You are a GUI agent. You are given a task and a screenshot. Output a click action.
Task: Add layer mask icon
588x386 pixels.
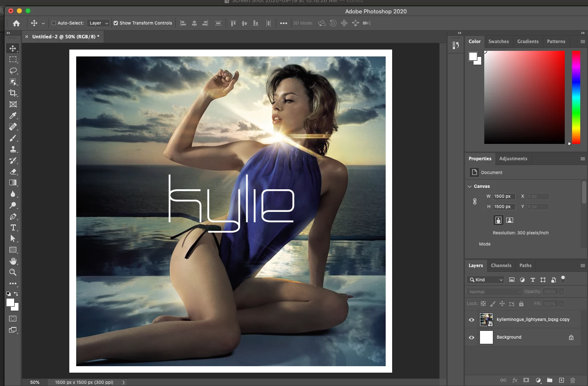[526, 380]
